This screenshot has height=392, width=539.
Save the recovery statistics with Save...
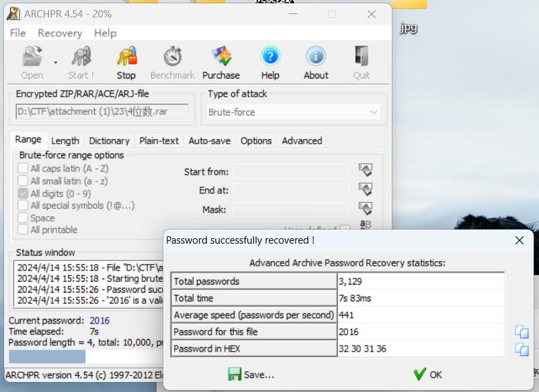click(251, 375)
